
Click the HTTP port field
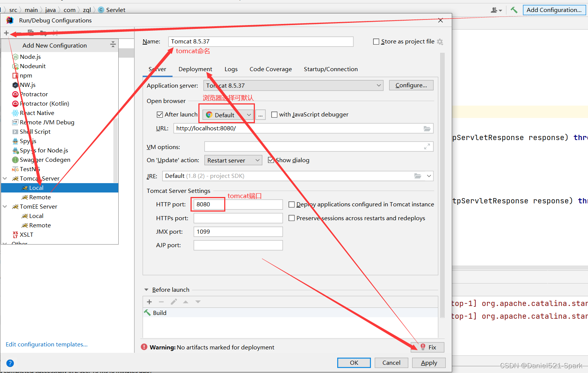[238, 204]
